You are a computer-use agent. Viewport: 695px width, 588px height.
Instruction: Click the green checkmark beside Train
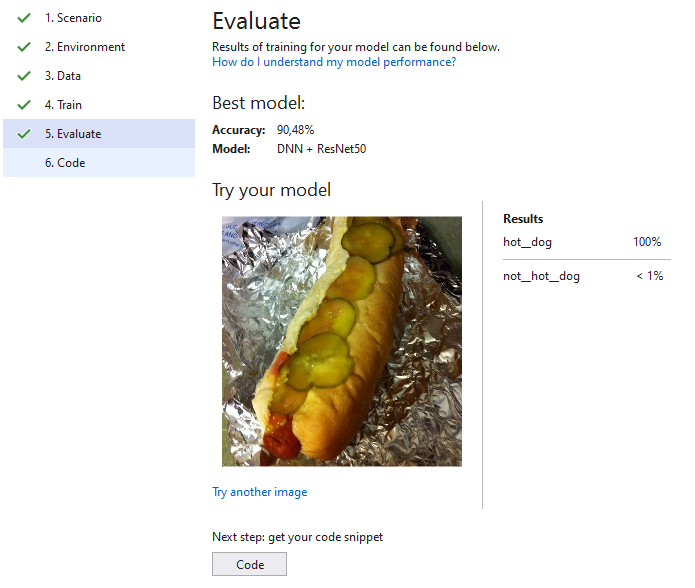pyautogui.click(x=24, y=105)
